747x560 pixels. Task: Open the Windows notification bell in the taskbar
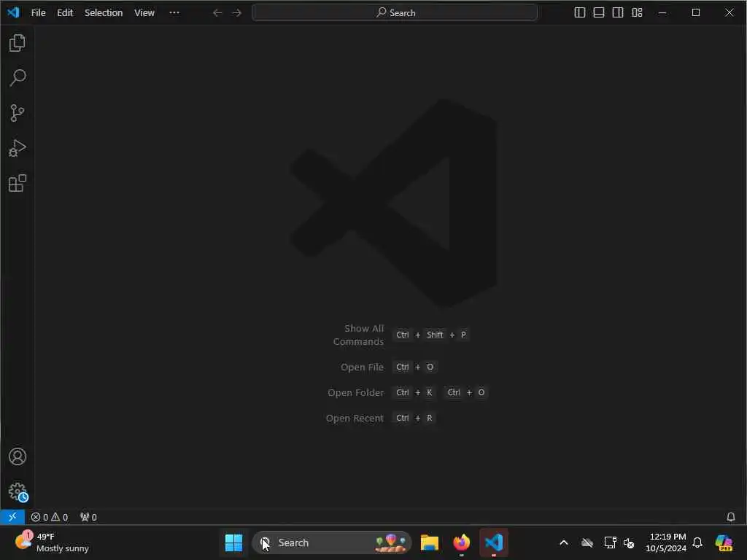[697, 542]
